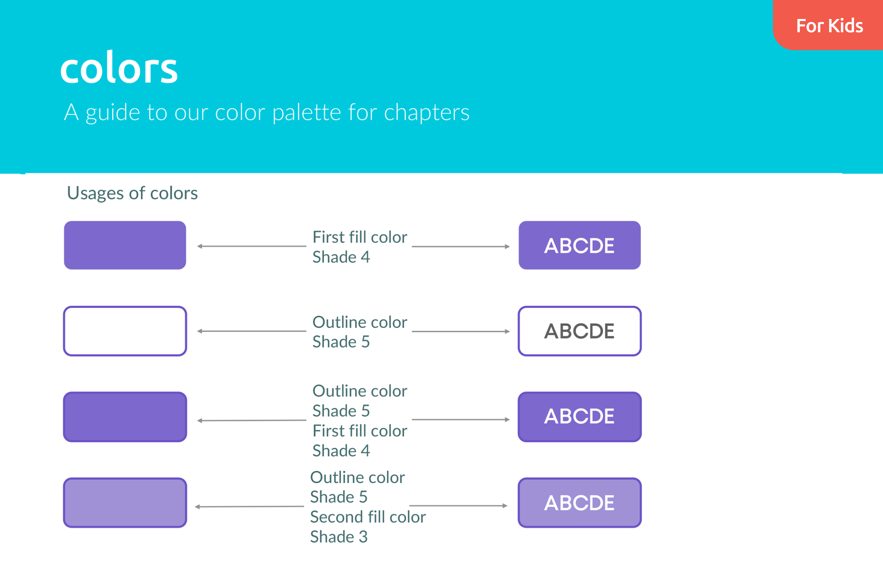Choose the light purple outlined swatch
This screenshot has width=883, height=588.
(x=125, y=503)
